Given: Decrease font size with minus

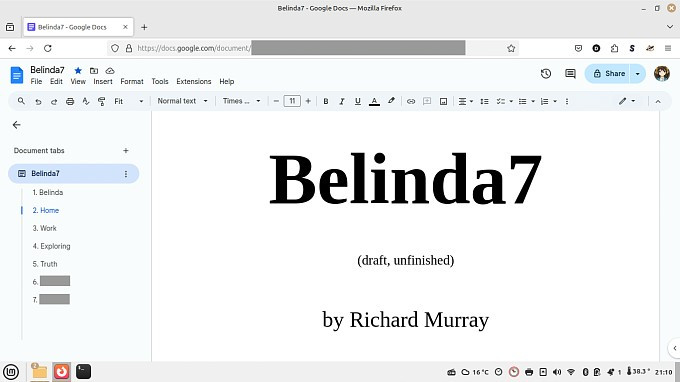Looking at the screenshot, I should click(x=276, y=101).
